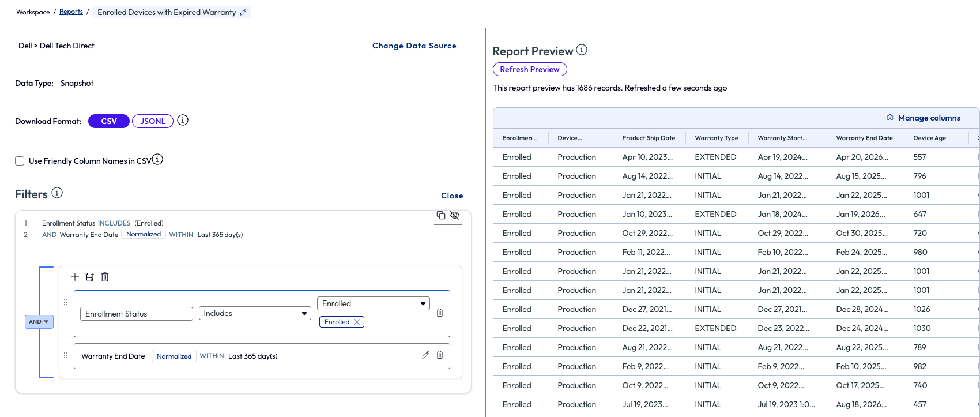This screenshot has height=417, width=980.
Task: Click Change Data Source
Action: [x=414, y=46]
